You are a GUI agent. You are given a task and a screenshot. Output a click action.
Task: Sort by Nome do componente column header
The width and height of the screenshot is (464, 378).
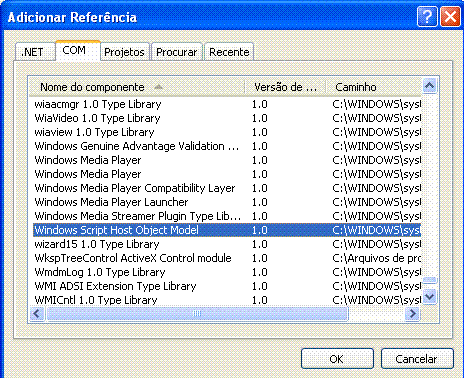coord(137,87)
